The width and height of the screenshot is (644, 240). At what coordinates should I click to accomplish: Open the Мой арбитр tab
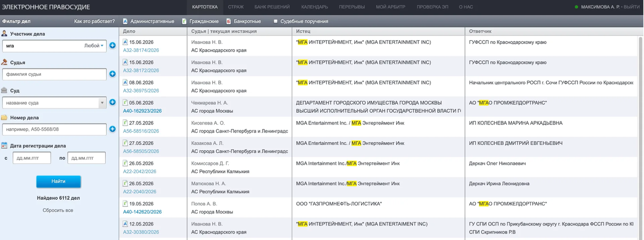[x=391, y=7]
